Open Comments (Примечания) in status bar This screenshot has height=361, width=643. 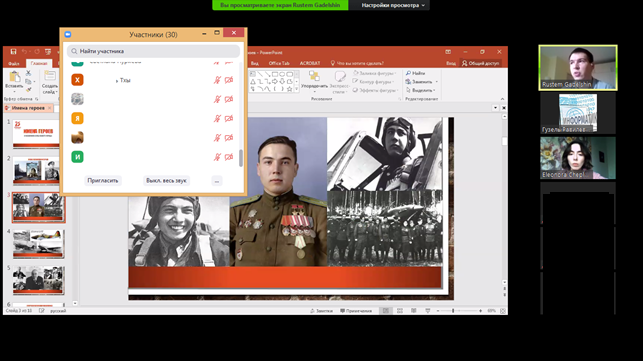[x=356, y=311]
